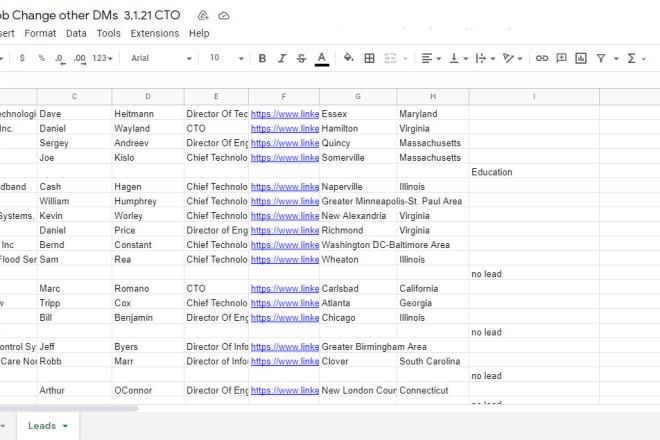
Task: Open the borders tool
Action: tap(369, 58)
